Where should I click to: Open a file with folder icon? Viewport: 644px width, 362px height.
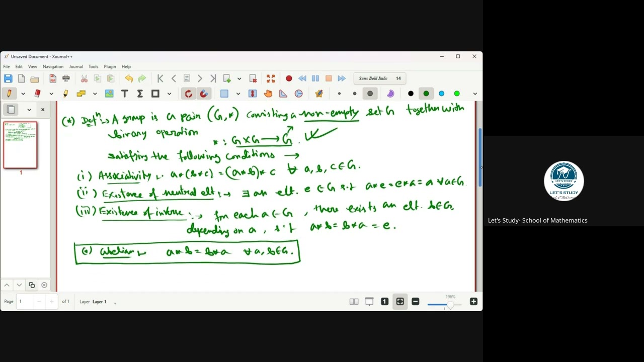[35, 78]
